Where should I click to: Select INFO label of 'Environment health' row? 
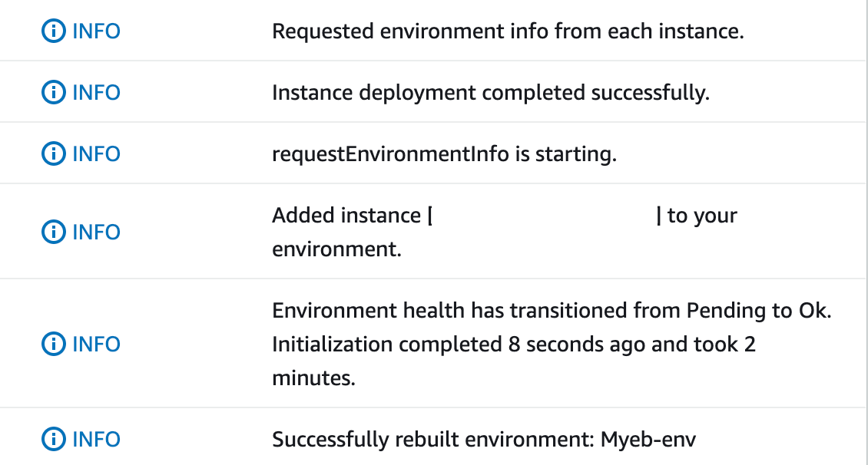[96, 343]
